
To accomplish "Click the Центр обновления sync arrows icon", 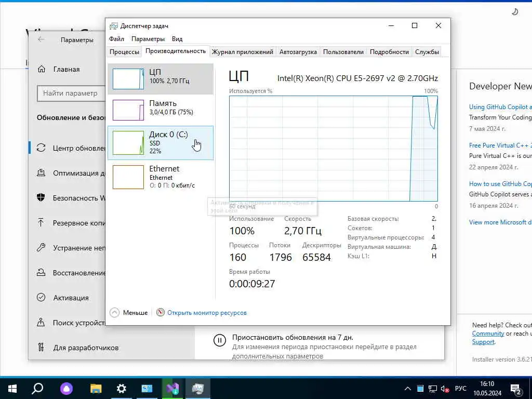I will click(41, 148).
